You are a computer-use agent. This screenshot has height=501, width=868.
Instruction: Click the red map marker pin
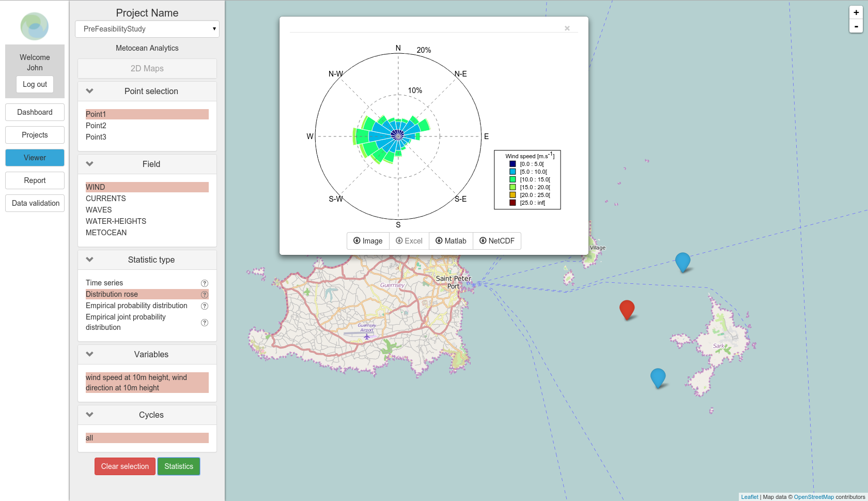[x=627, y=309]
